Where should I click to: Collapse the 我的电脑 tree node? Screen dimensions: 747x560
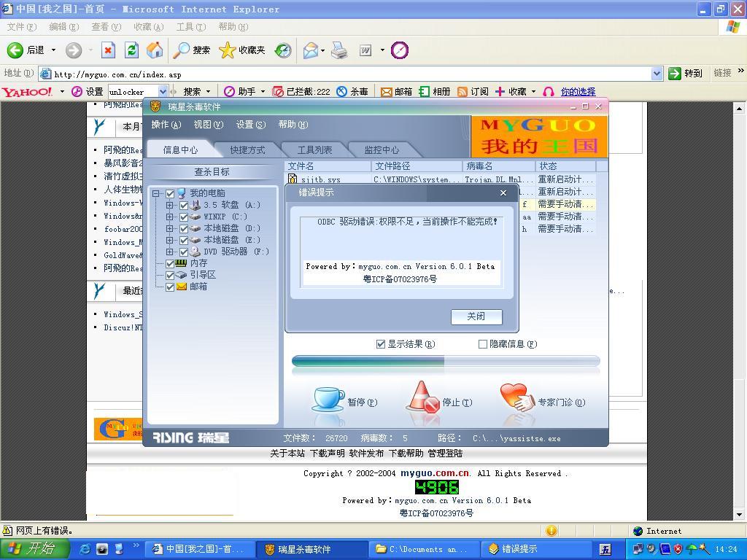156,193
